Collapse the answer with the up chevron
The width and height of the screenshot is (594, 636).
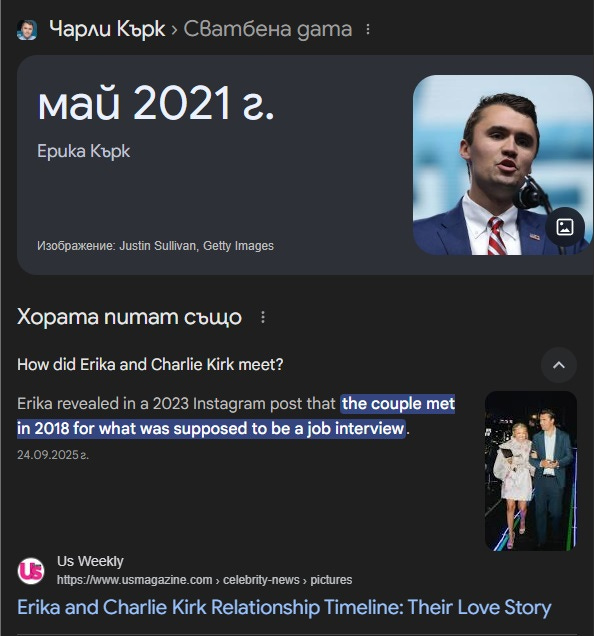tap(559, 365)
